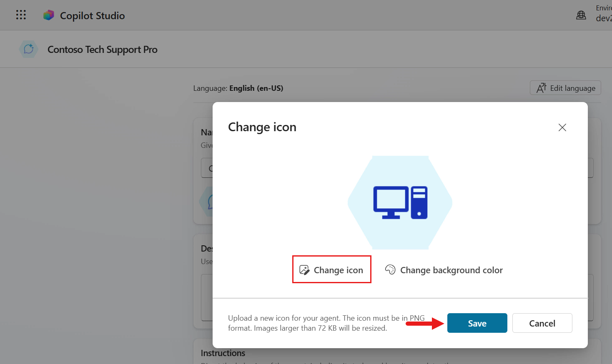Click the Instructions section heading
Image resolution: width=612 pixels, height=364 pixels.
(223, 353)
